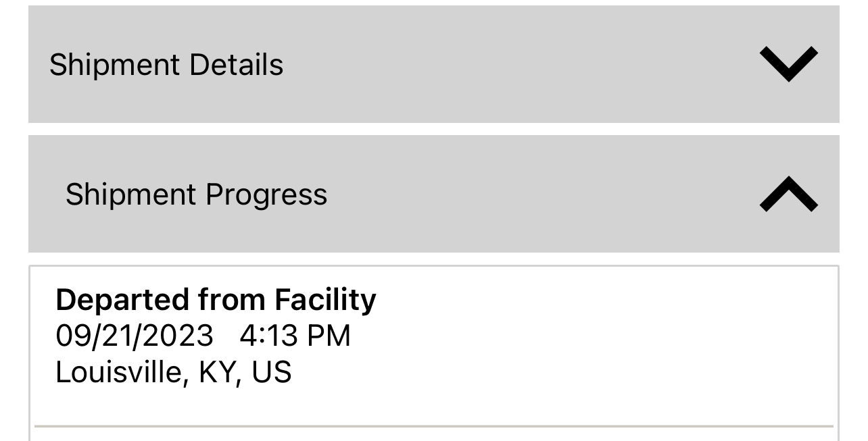Click the Shipment Details label text
This screenshot has height=441, width=868.
click(166, 65)
